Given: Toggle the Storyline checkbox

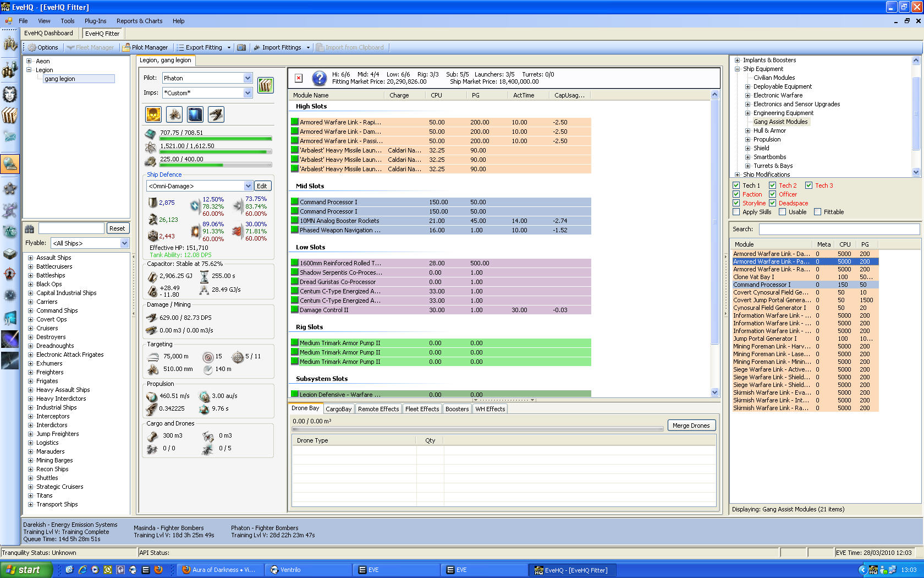Looking at the screenshot, I should click(736, 203).
